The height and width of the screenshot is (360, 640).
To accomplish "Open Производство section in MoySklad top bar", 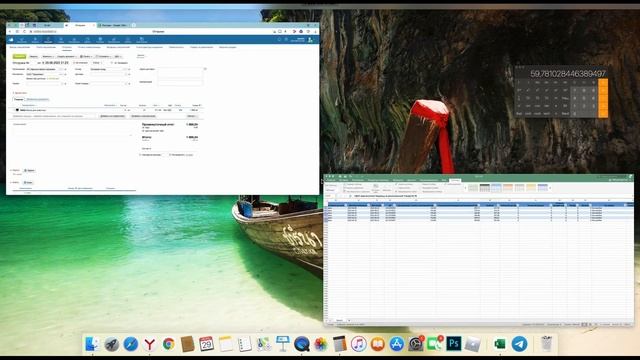I will tap(114, 40).
